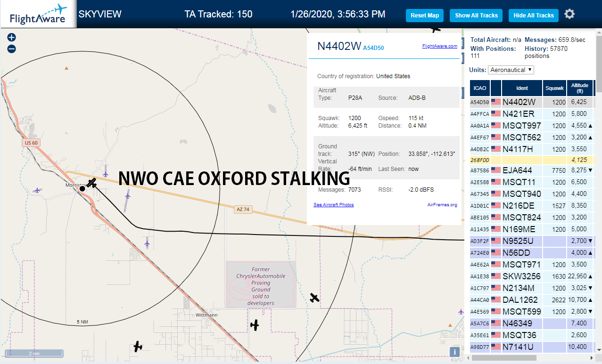
Task: Open the settings gear icon
Action: tap(569, 14)
